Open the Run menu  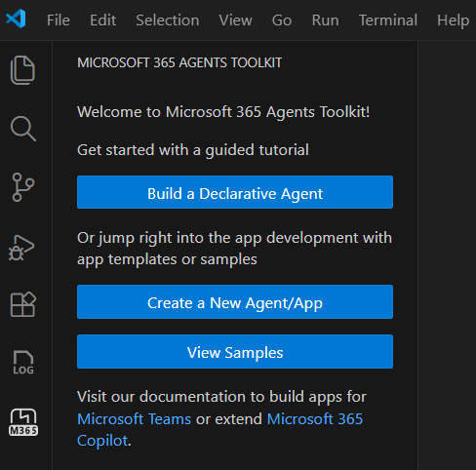(x=325, y=20)
